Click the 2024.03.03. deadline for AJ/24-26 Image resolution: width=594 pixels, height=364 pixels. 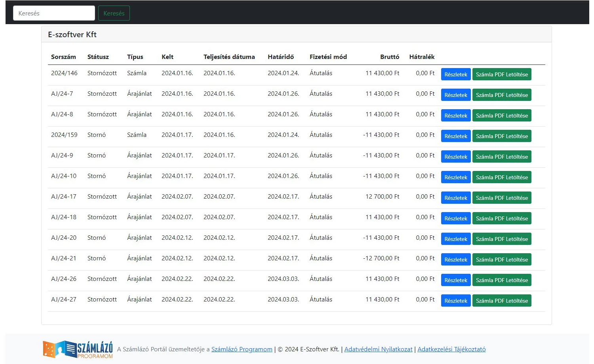pyautogui.click(x=283, y=279)
